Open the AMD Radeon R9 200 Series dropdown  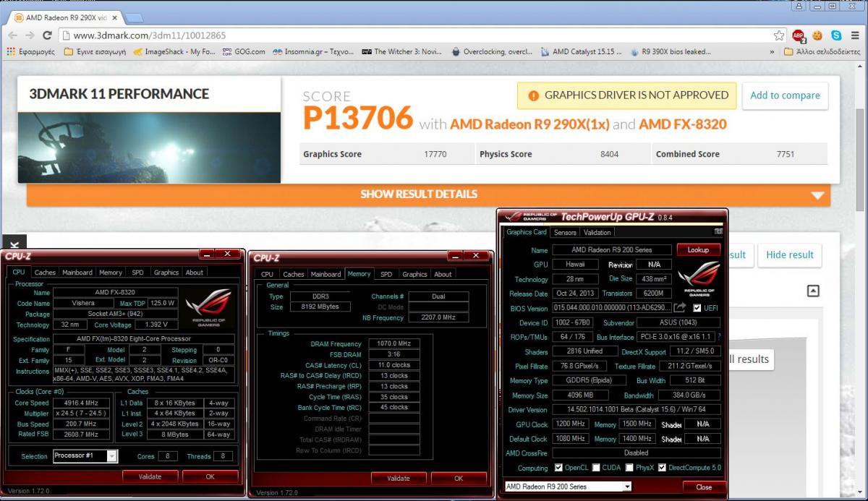click(568, 487)
